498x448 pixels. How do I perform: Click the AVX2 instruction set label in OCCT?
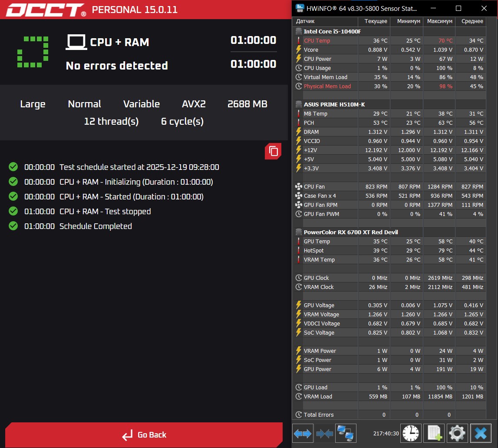click(194, 104)
